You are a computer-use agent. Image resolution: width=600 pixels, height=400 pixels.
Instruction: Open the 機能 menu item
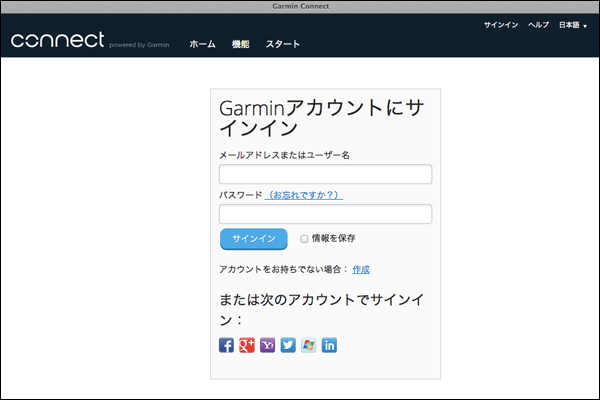(241, 44)
